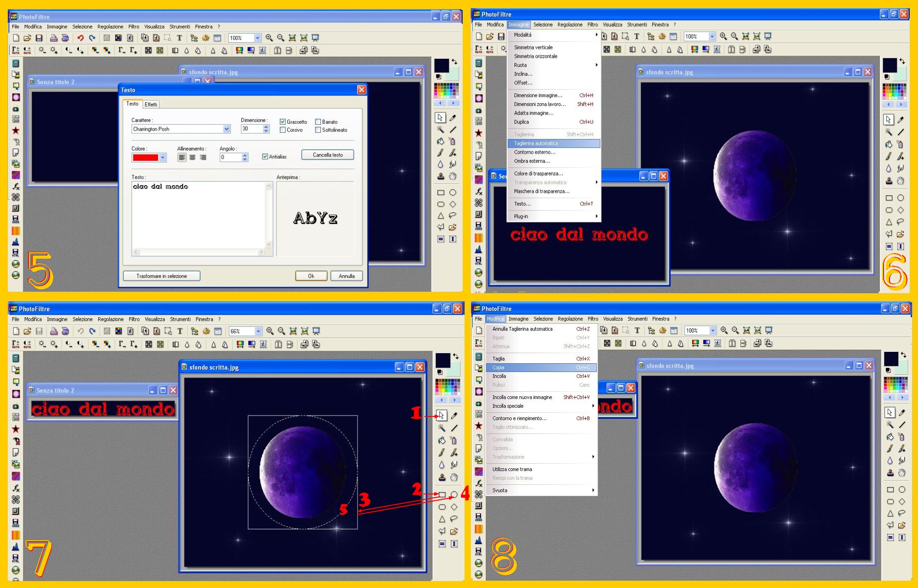Switch to the Effetti tab

(x=151, y=105)
